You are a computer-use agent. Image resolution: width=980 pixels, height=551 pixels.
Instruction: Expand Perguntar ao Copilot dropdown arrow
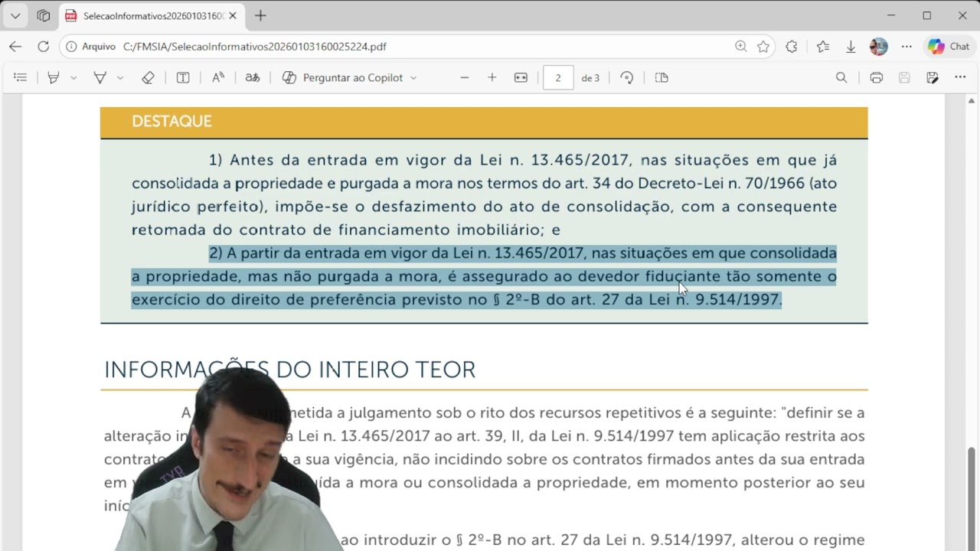click(413, 78)
